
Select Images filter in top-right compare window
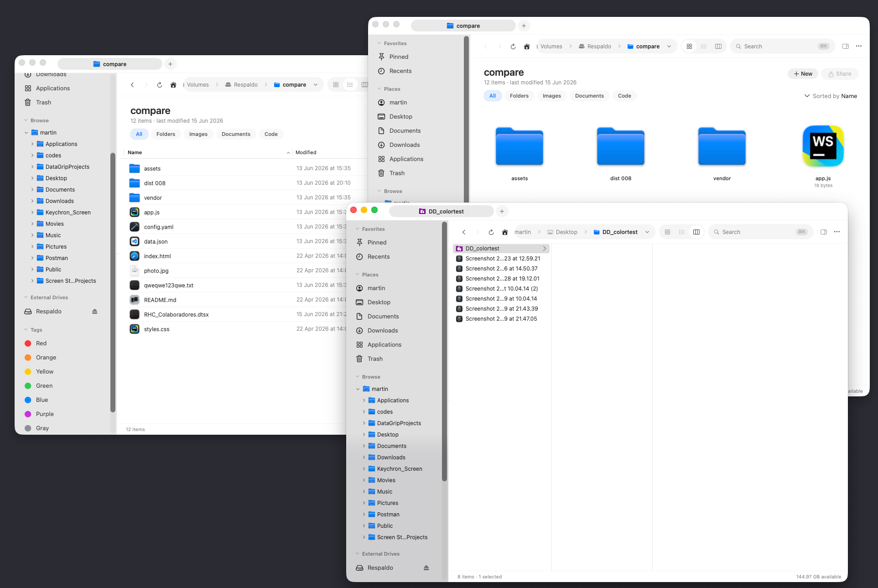552,96
